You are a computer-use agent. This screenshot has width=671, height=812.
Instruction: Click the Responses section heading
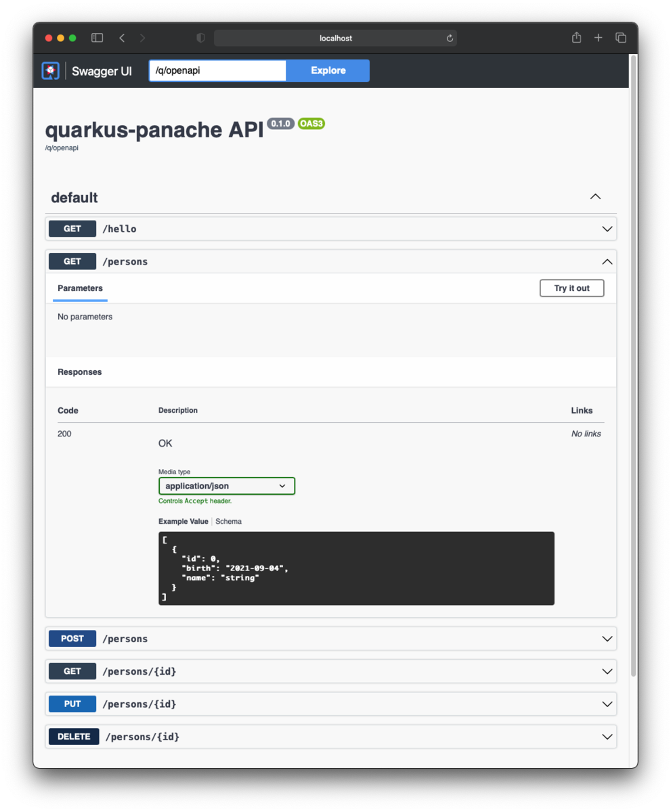[x=80, y=372]
